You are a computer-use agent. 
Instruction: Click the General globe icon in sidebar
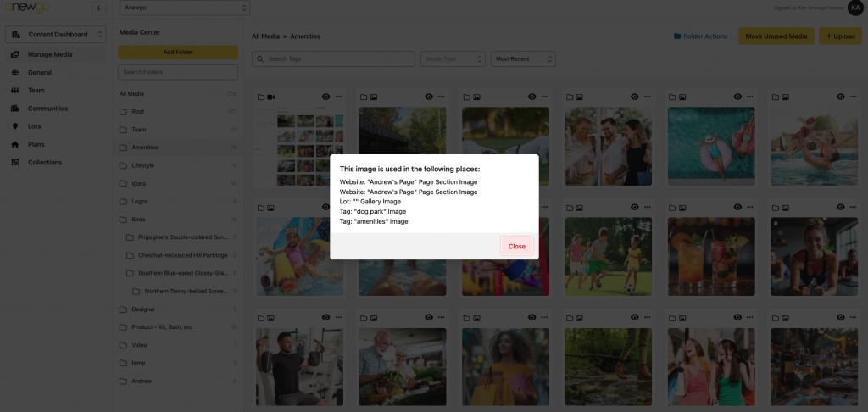pos(15,73)
